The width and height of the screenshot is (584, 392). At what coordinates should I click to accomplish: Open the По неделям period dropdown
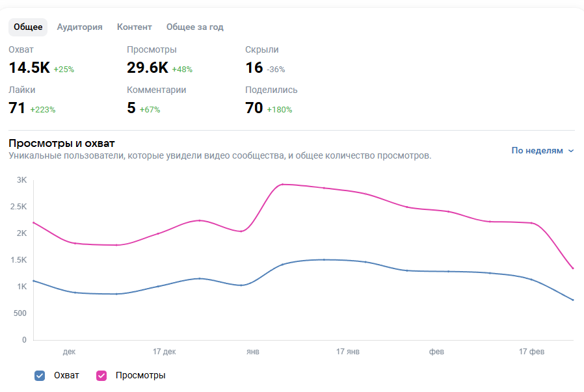pos(542,150)
